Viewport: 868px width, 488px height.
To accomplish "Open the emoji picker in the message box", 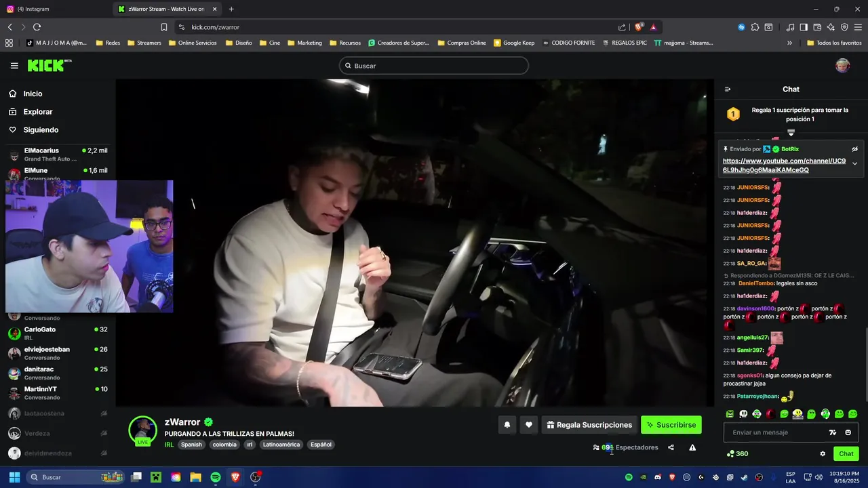I will pyautogui.click(x=848, y=432).
